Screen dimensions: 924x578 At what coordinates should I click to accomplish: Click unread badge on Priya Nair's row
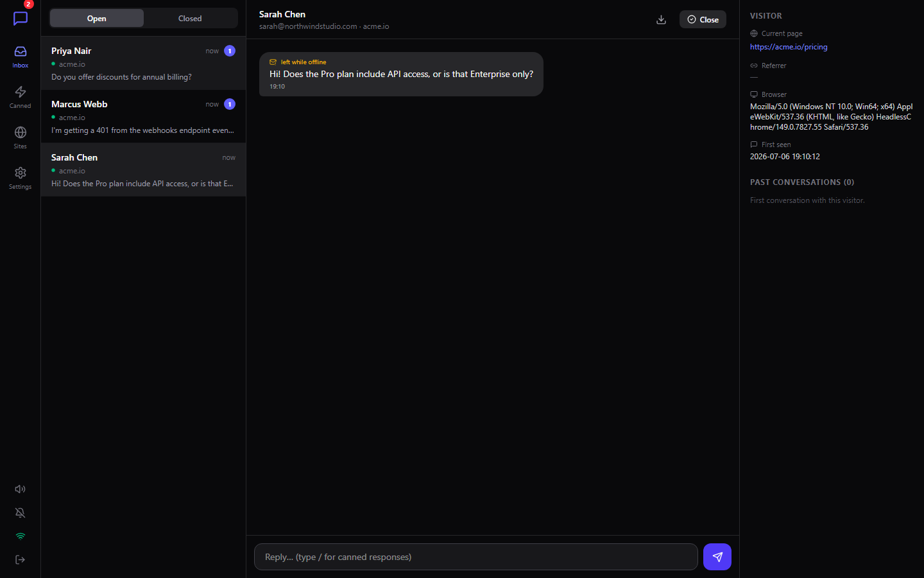[230, 51]
